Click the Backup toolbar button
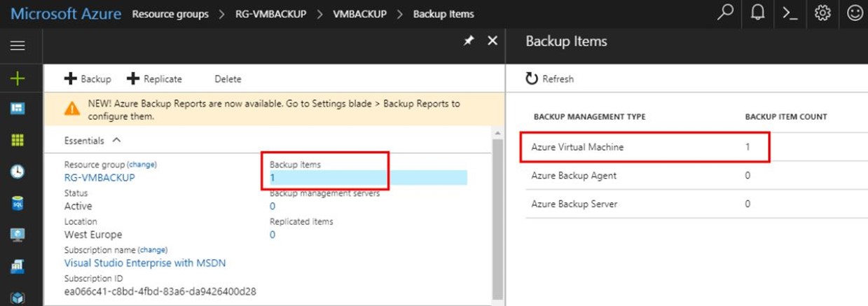The width and height of the screenshot is (868, 306). (88, 79)
